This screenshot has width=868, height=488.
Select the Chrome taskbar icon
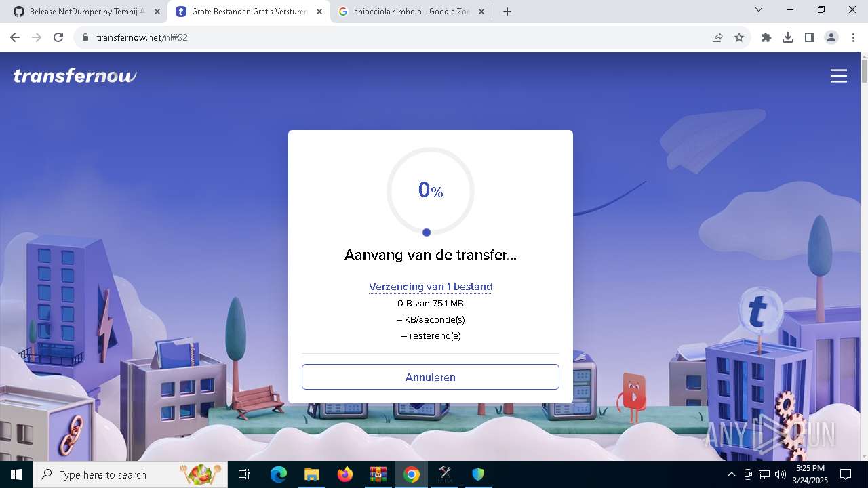[x=411, y=474]
